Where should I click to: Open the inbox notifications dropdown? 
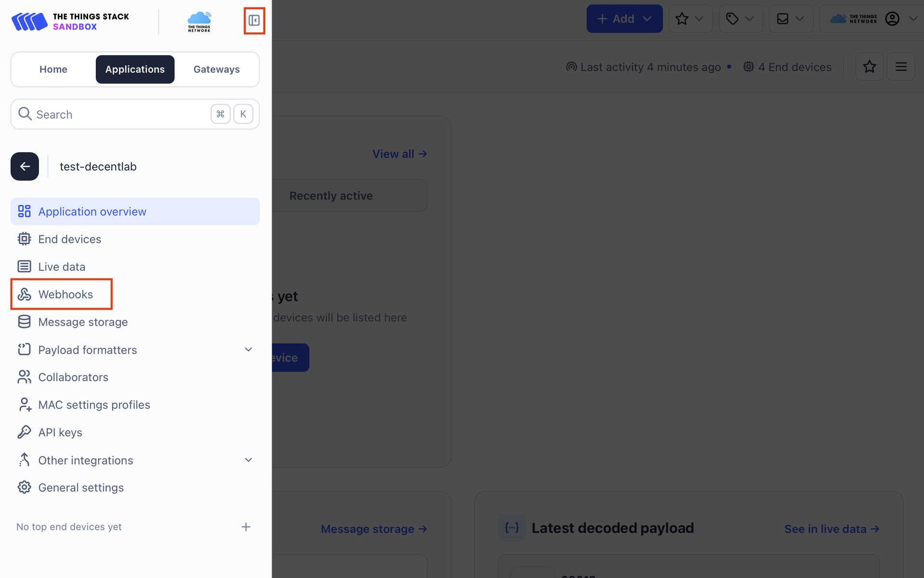pyautogui.click(x=791, y=19)
